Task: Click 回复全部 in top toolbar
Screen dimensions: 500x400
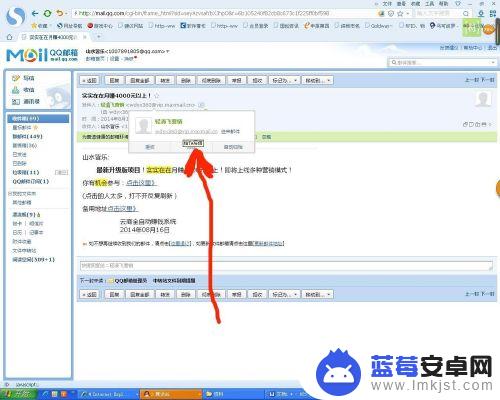Action: (140, 80)
